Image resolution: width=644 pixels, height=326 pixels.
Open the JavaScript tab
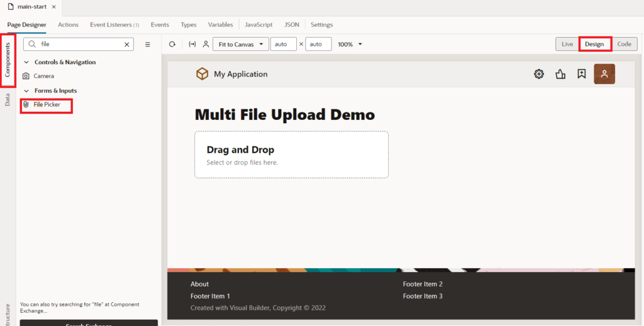258,24
